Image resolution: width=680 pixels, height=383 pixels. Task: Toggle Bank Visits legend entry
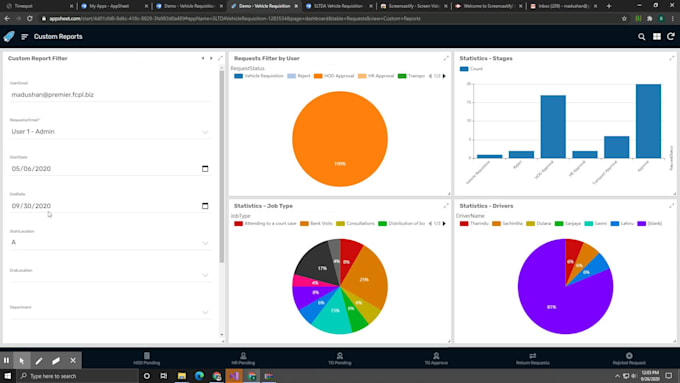click(x=317, y=223)
